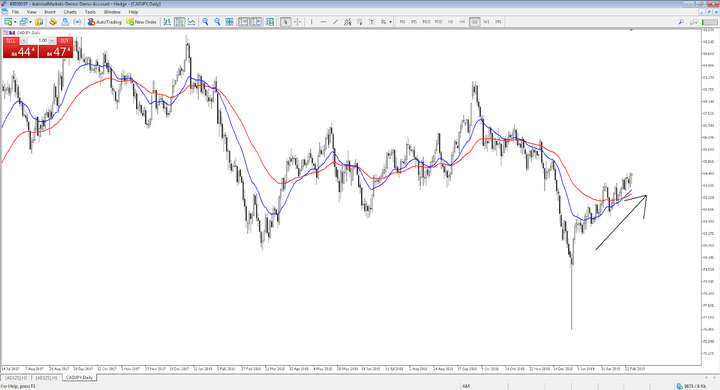
Task: Click the MetaTrader application menu icon
Action: coord(5,12)
